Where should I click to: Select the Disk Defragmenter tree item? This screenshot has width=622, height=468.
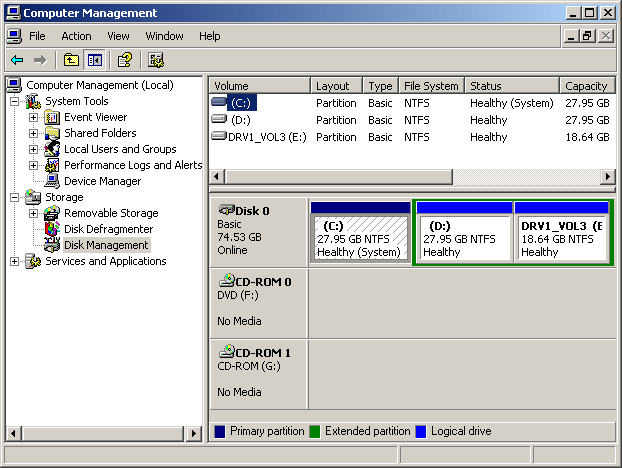(x=108, y=229)
